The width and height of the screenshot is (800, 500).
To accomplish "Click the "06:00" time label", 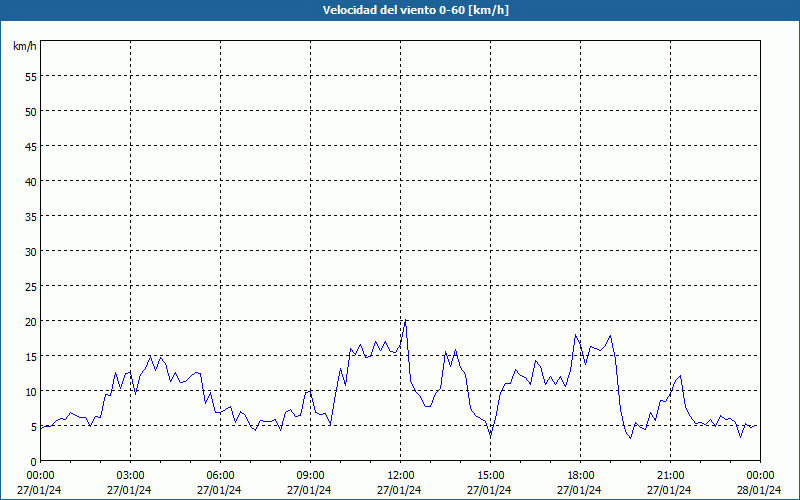I will point(220,476).
